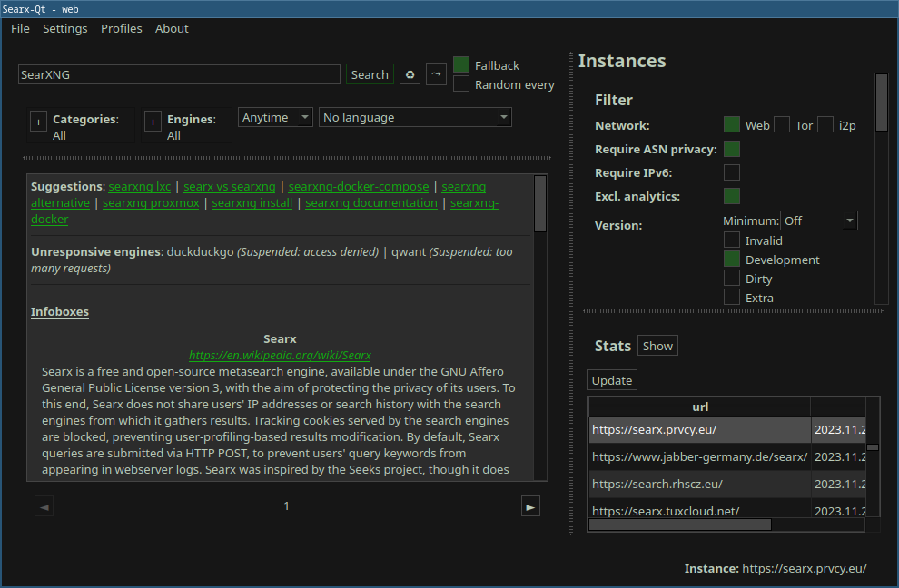
Task: Click the plus icon to expand Engines
Action: [153, 121]
